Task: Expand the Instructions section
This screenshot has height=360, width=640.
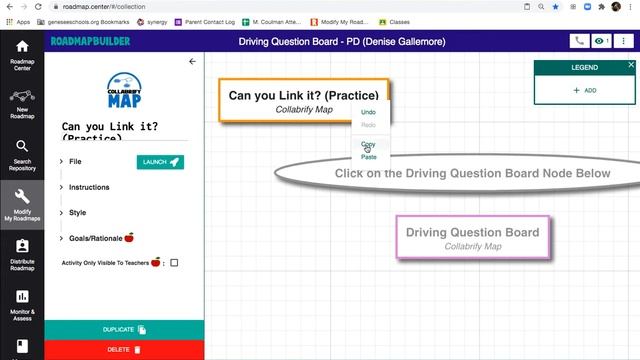Action: pos(84,187)
